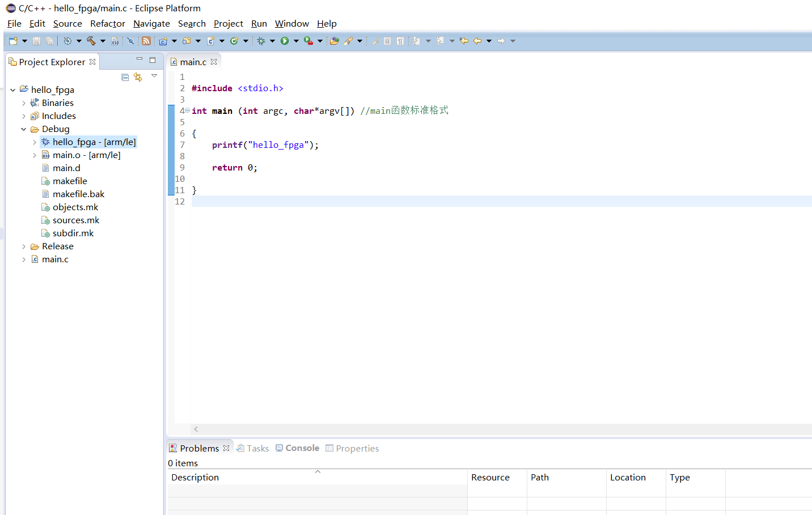Save All using the toolbar icon
The height and width of the screenshot is (515, 812).
pyautogui.click(x=50, y=40)
